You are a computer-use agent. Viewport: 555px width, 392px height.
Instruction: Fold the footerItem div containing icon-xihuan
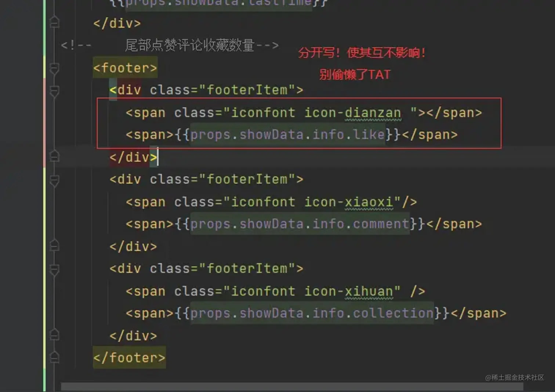(x=54, y=270)
